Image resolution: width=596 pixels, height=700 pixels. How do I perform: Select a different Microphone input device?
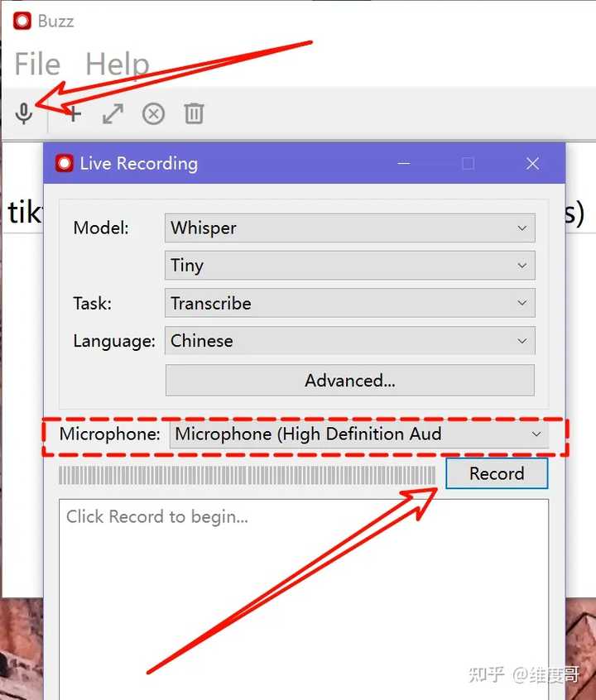[x=358, y=434]
